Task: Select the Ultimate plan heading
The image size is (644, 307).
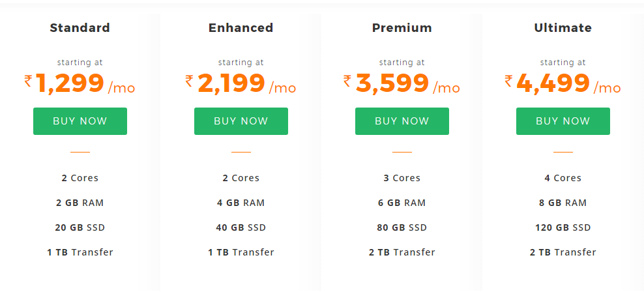Action: (563, 28)
